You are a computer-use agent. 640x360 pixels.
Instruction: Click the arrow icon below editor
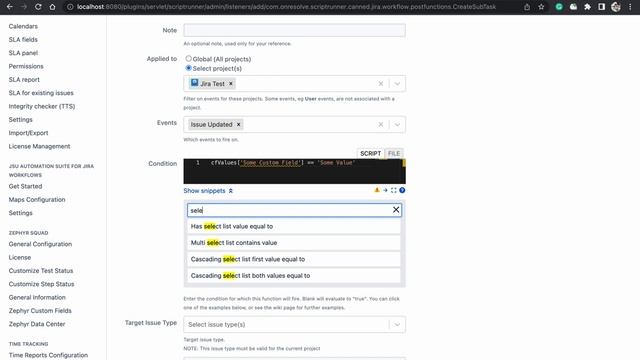(x=385, y=190)
